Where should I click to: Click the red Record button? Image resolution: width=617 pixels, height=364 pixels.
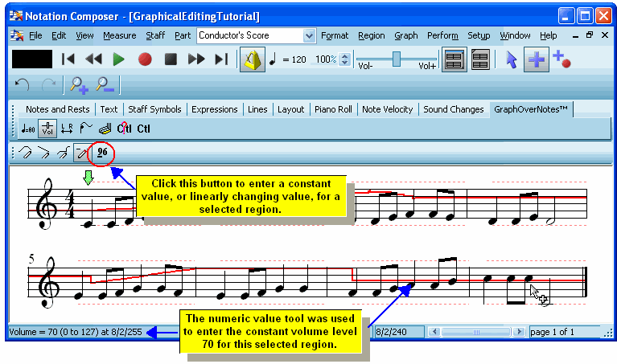145,59
